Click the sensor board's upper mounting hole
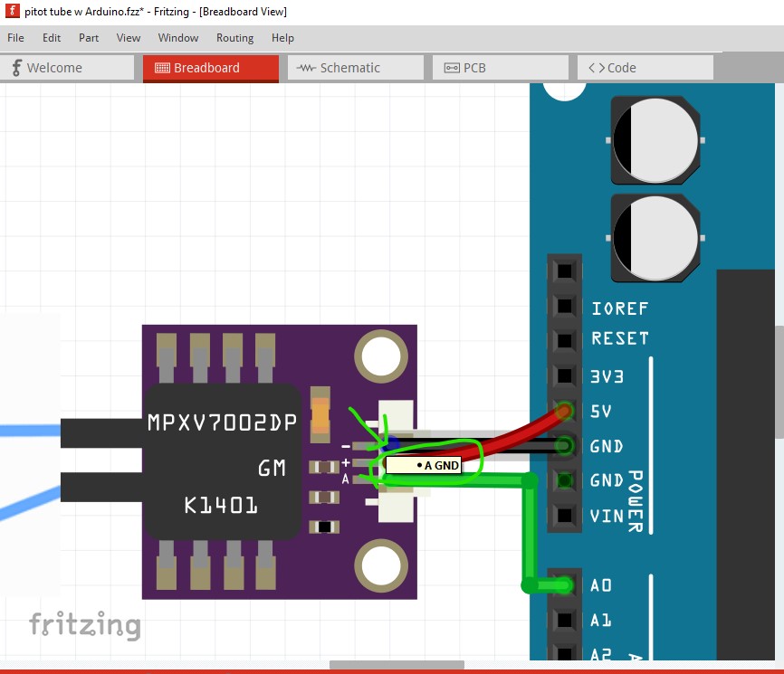This screenshot has height=674, width=784. 381,356
